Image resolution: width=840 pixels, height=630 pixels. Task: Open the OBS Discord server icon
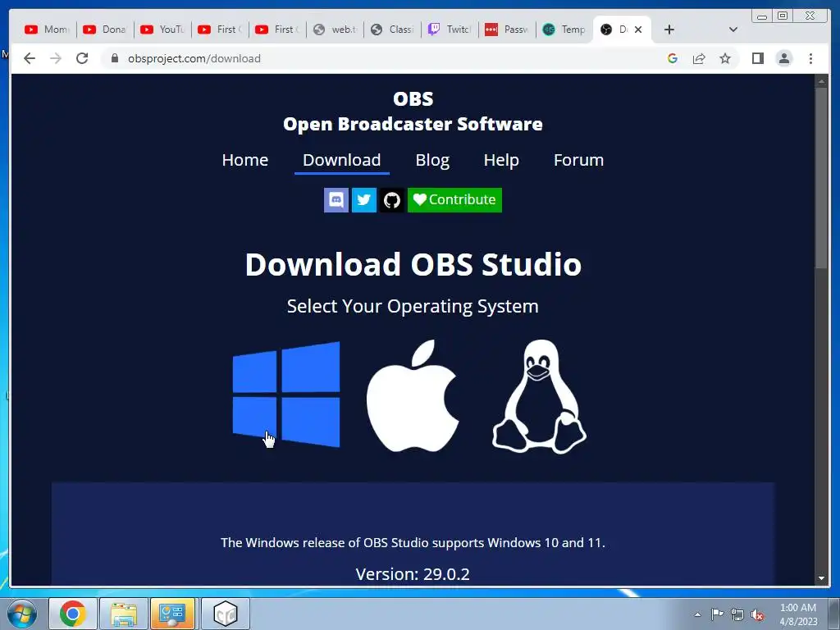[336, 200]
